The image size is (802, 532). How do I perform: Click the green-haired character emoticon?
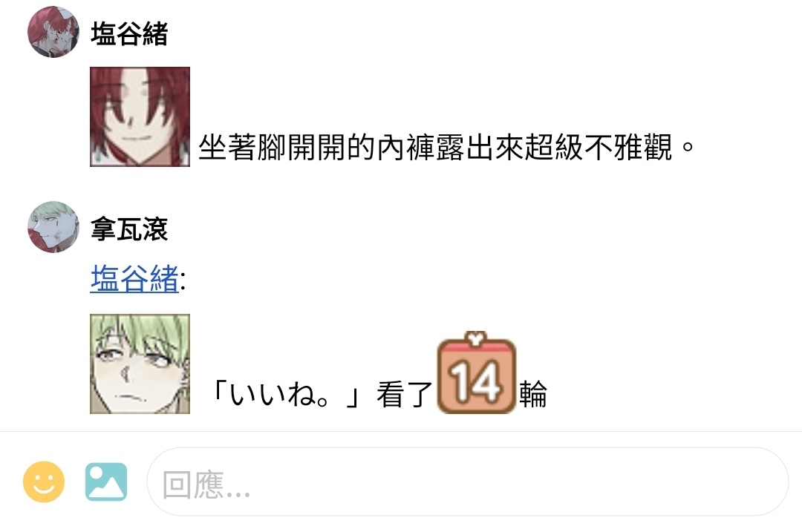[140, 364]
